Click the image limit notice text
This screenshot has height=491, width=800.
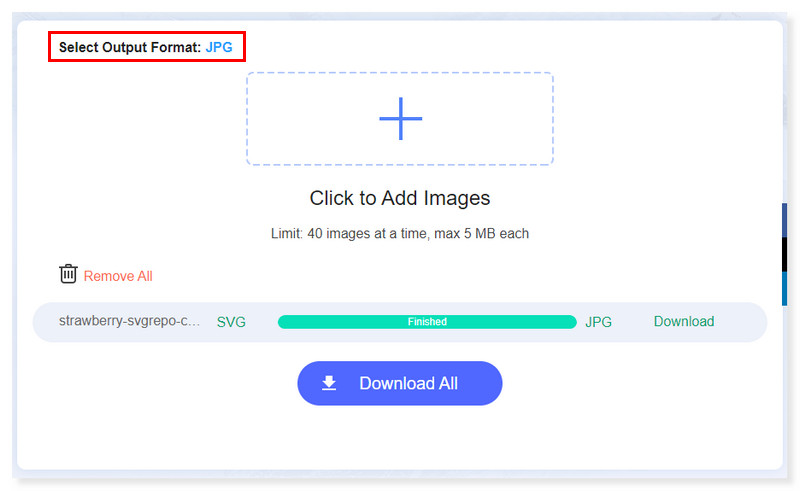(x=400, y=234)
